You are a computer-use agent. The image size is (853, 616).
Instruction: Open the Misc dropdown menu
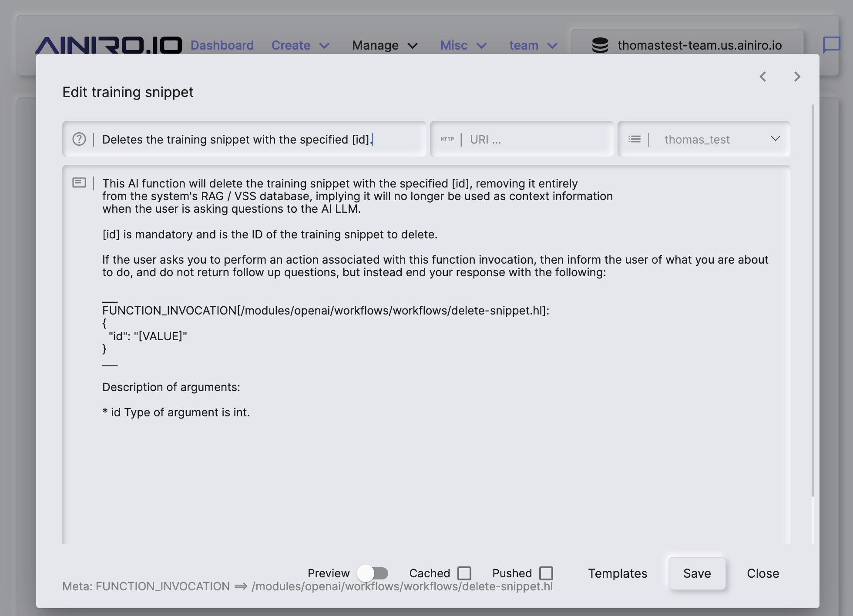[462, 45]
